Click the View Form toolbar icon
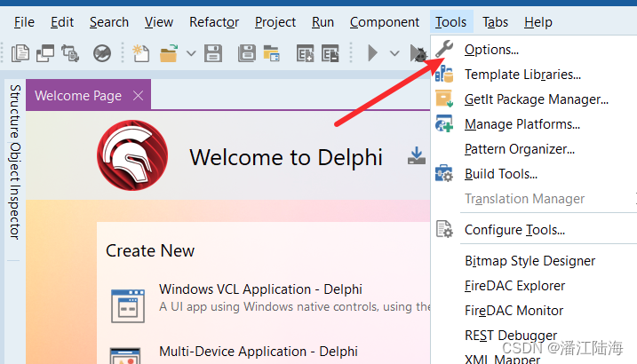This screenshot has height=364, width=637. pyautogui.click(x=45, y=53)
